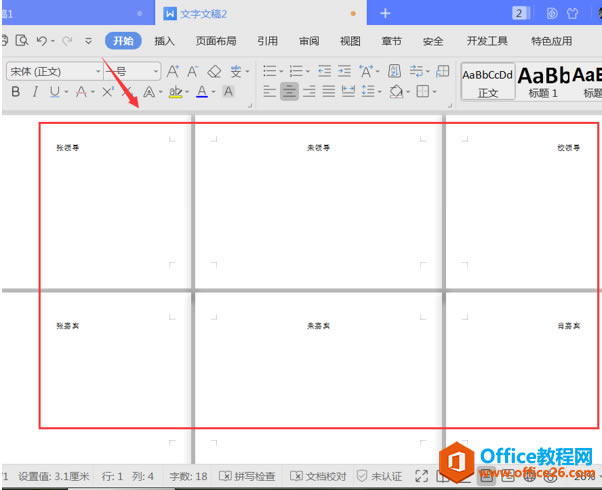Toggle center alignment button

(x=289, y=91)
